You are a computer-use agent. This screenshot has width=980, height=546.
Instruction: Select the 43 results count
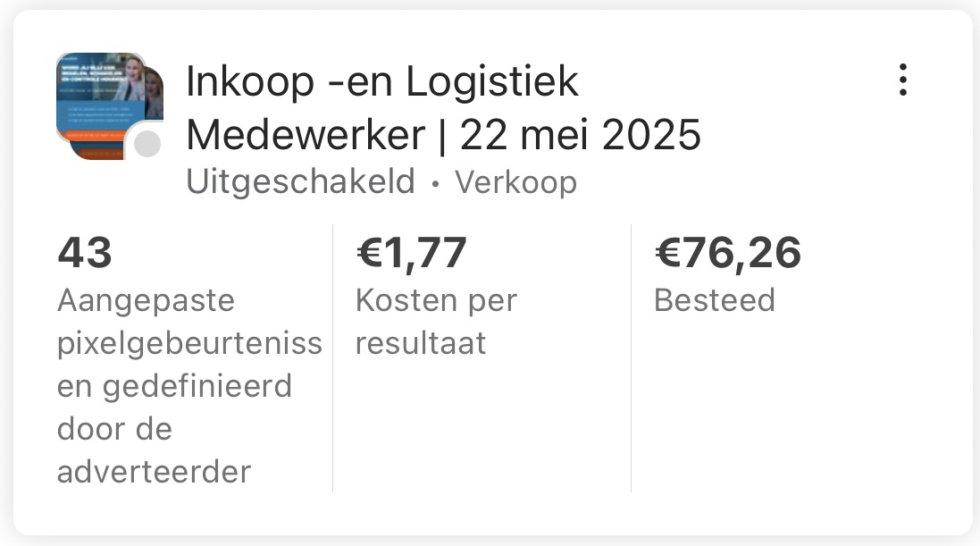[85, 253]
